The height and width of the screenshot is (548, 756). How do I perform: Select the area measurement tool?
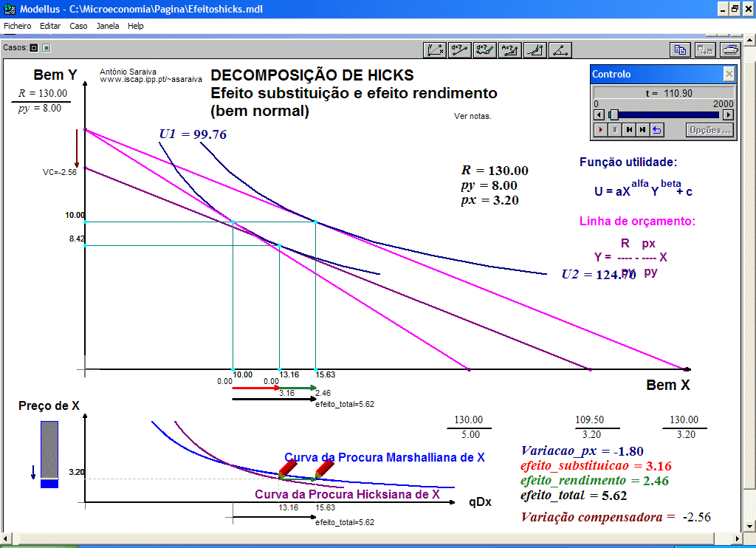pos(509,49)
